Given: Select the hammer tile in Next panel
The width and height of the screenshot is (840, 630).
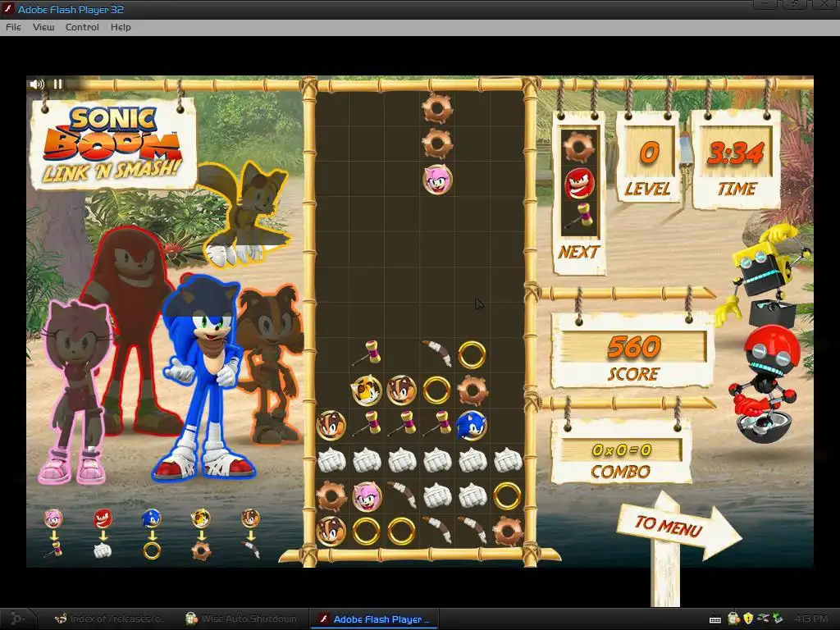Looking at the screenshot, I should [x=580, y=216].
